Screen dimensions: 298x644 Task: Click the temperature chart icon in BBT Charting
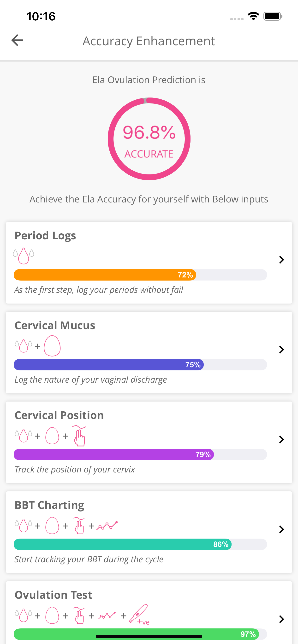(107, 525)
